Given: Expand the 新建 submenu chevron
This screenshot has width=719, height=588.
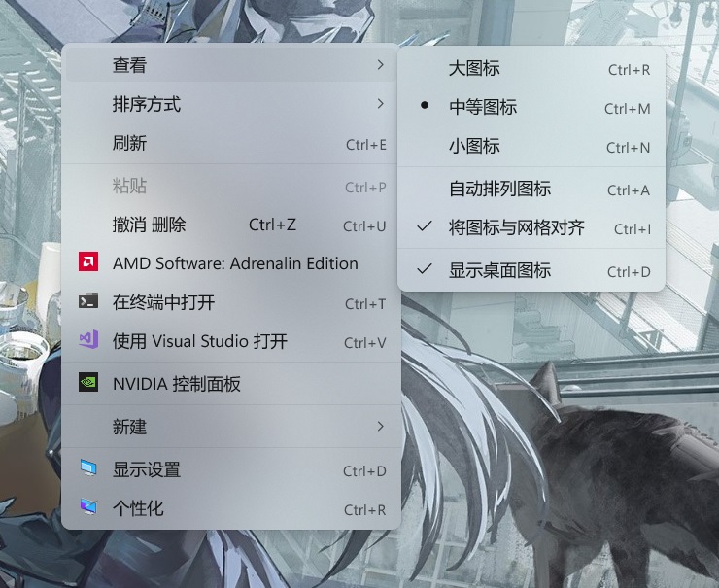Looking at the screenshot, I should tap(380, 426).
